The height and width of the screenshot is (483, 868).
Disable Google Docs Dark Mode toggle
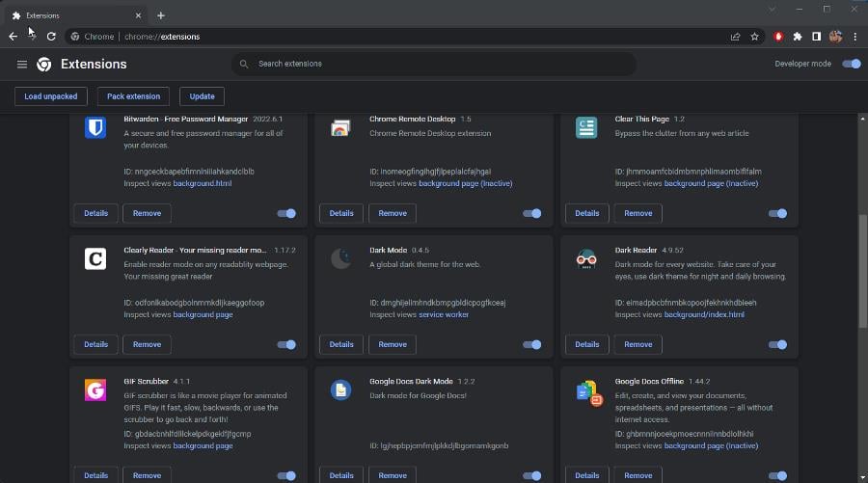coord(532,476)
